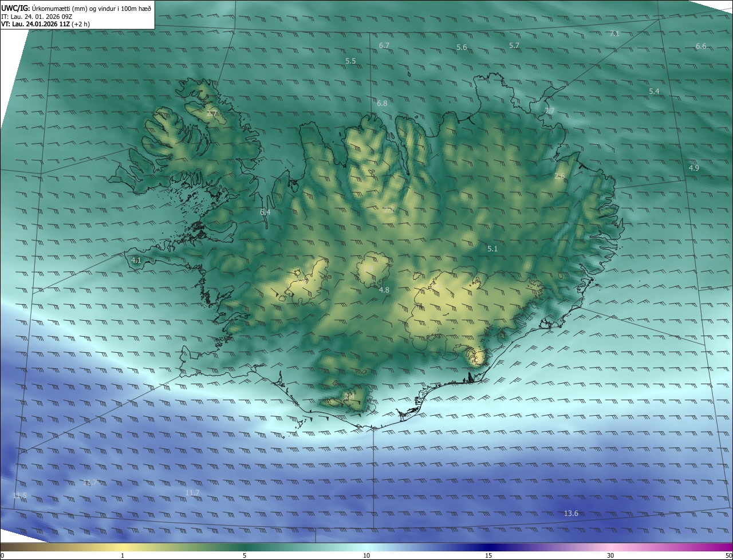Click the 6.7 value label on the map
This screenshot has width=733, height=560.
point(384,45)
